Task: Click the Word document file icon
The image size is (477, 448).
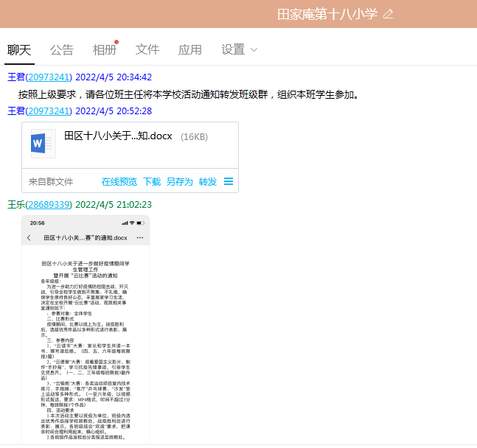Action: tap(43, 143)
